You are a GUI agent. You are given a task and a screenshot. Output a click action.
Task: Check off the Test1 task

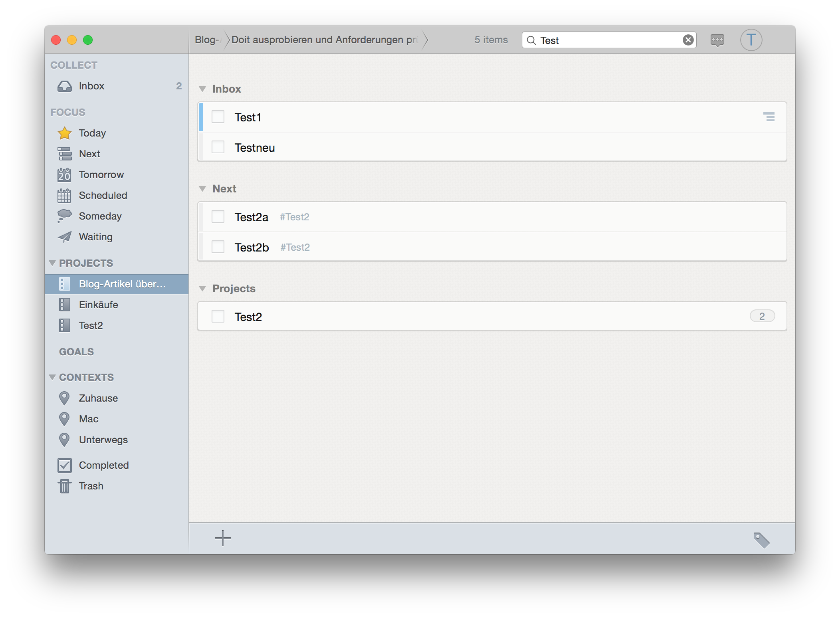coord(218,117)
